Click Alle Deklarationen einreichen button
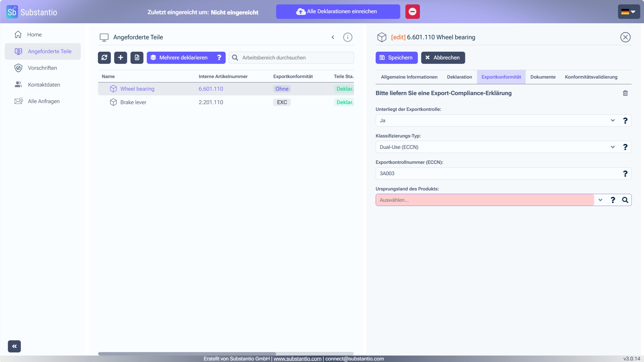Image resolution: width=644 pixels, height=362 pixels. click(338, 12)
